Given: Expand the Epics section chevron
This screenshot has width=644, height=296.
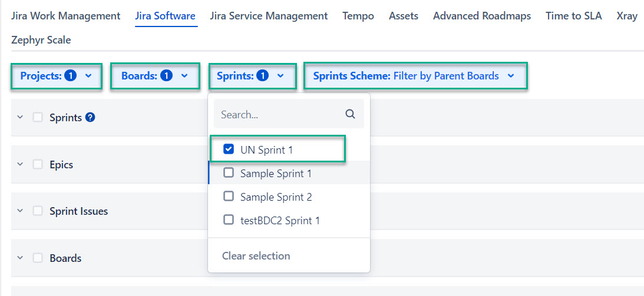Looking at the screenshot, I should 19,164.
